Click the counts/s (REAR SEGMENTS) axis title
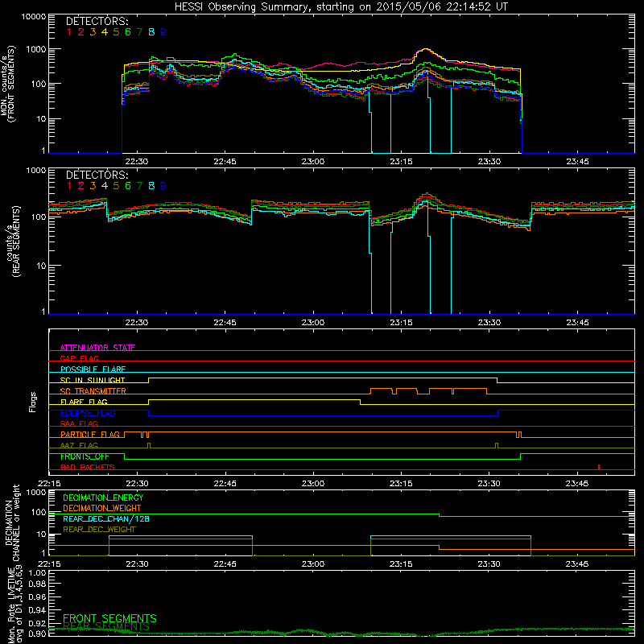 click(12, 242)
